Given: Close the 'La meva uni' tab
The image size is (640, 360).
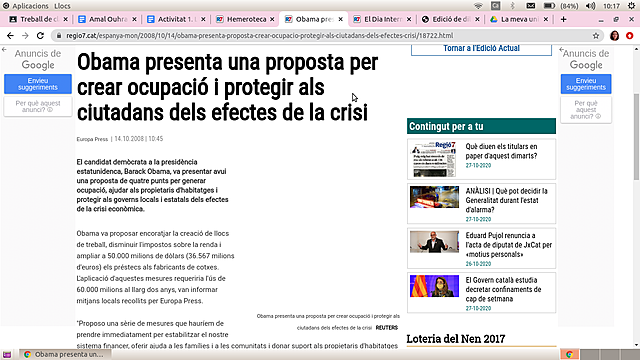Looking at the screenshot, I should [546, 19].
